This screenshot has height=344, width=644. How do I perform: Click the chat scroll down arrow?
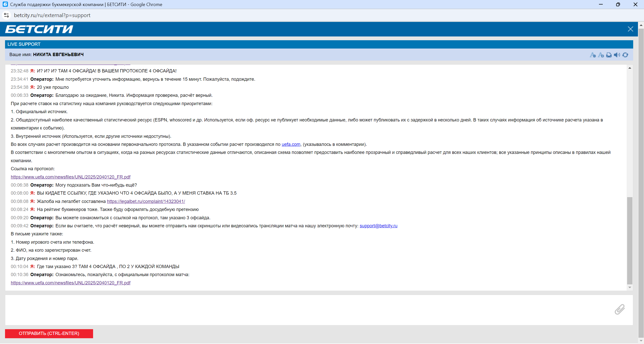pos(630,287)
